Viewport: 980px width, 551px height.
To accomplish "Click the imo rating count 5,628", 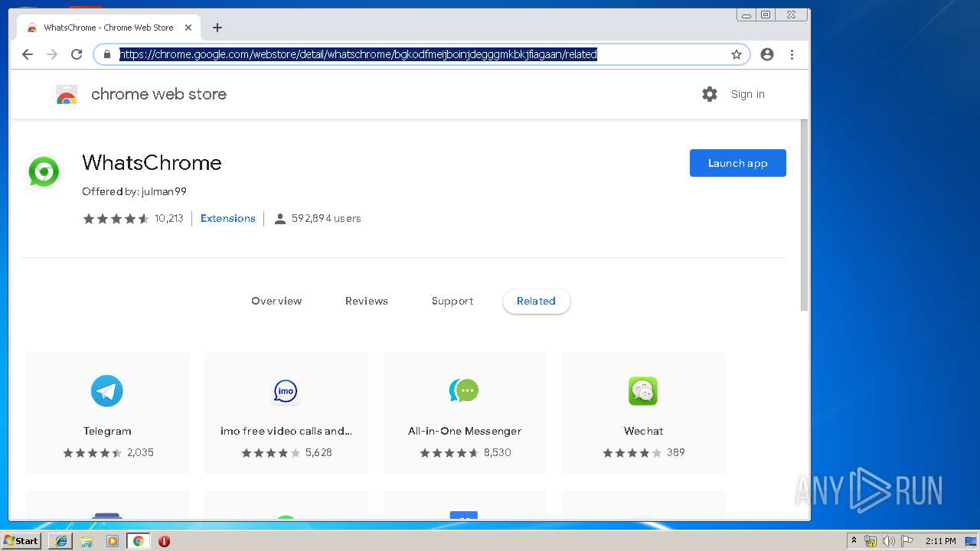I will pyautogui.click(x=318, y=452).
